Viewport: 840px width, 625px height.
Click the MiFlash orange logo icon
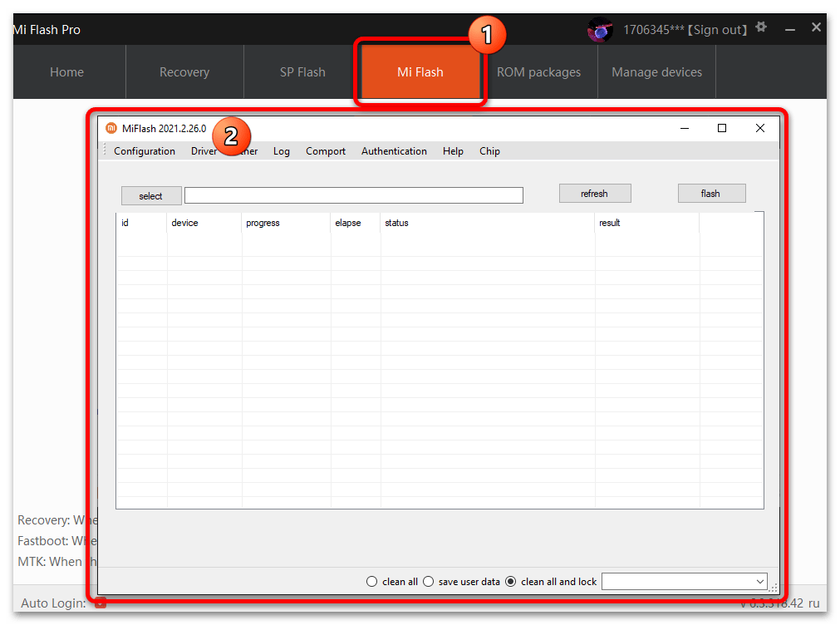tap(111, 128)
